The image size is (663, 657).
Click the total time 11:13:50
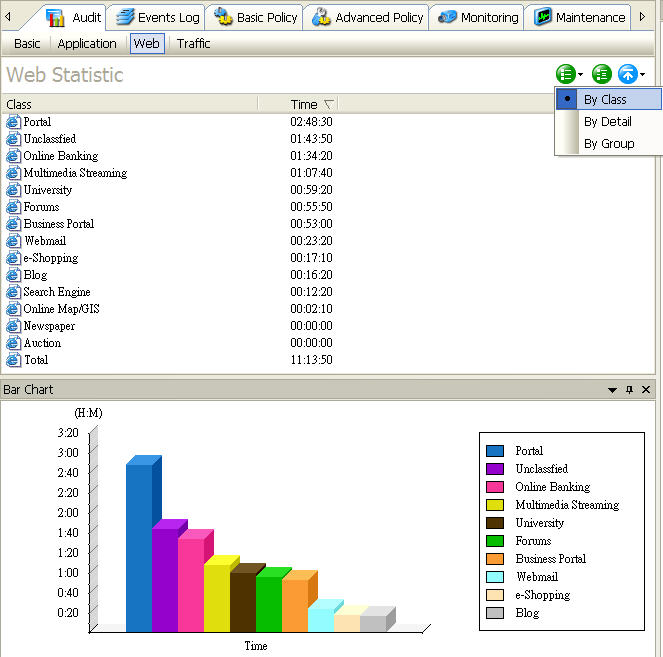[311, 360]
